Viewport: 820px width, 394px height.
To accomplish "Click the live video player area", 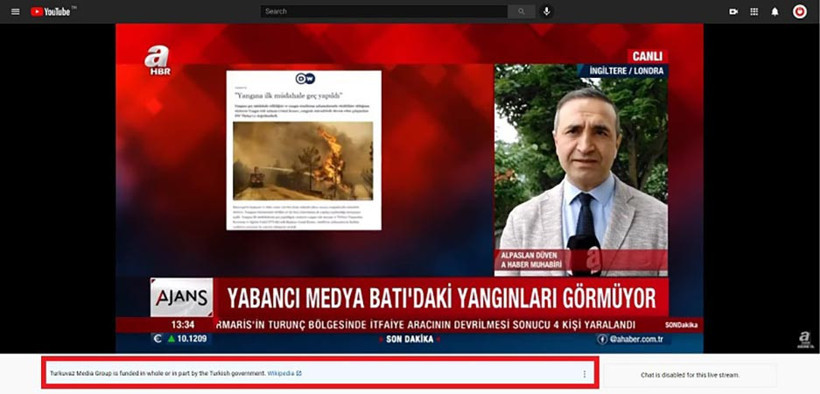I will pos(409,188).
